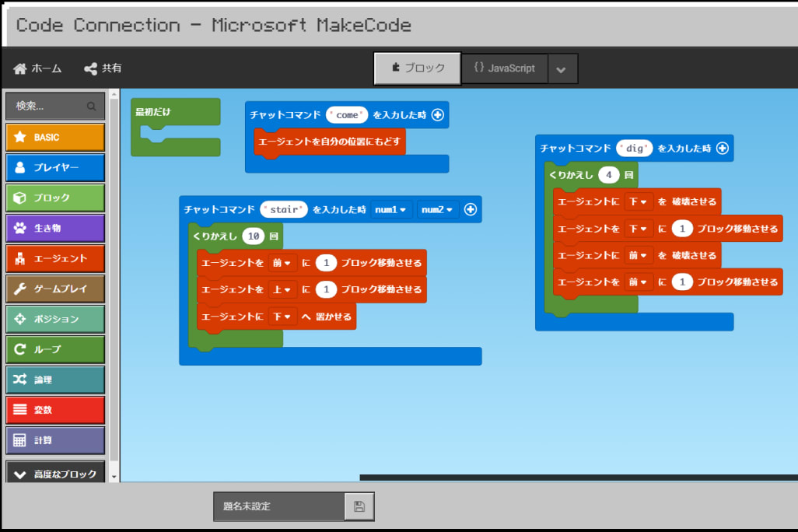Click the project name field

tap(279, 506)
